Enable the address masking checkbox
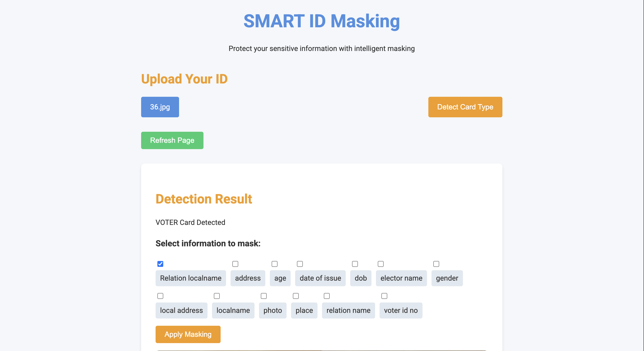The width and height of the screenshot is (644, 351). [x=235, y=264]
